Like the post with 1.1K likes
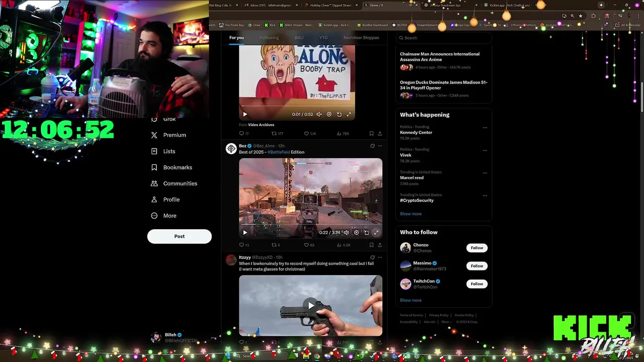The image size is (644, 362). pyautogui.click(x=310, y=134)
